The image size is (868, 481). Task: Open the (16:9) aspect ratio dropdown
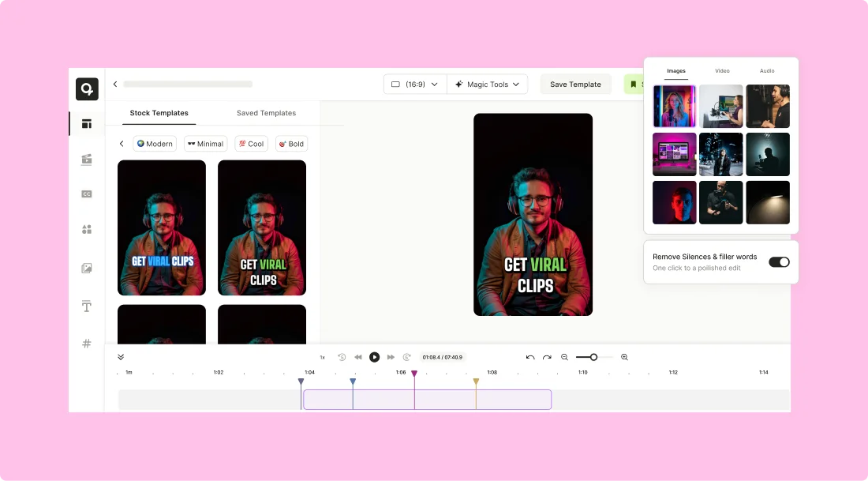pyautogui.click(x=413, y=84)
